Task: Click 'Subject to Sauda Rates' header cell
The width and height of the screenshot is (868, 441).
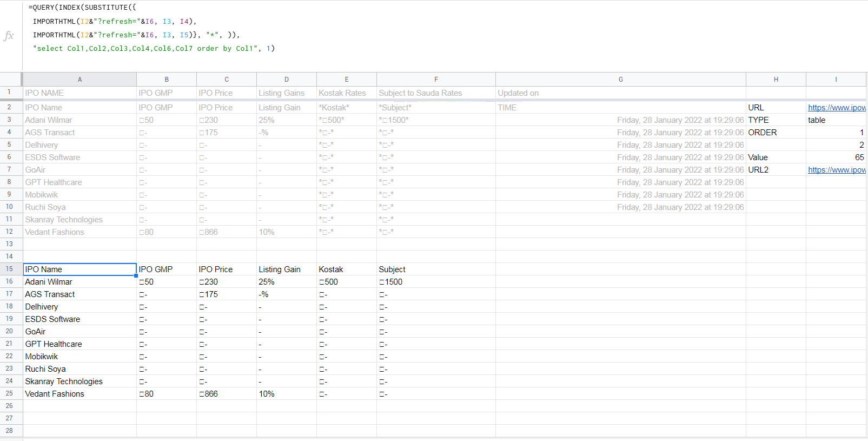Action: point(436,93)
